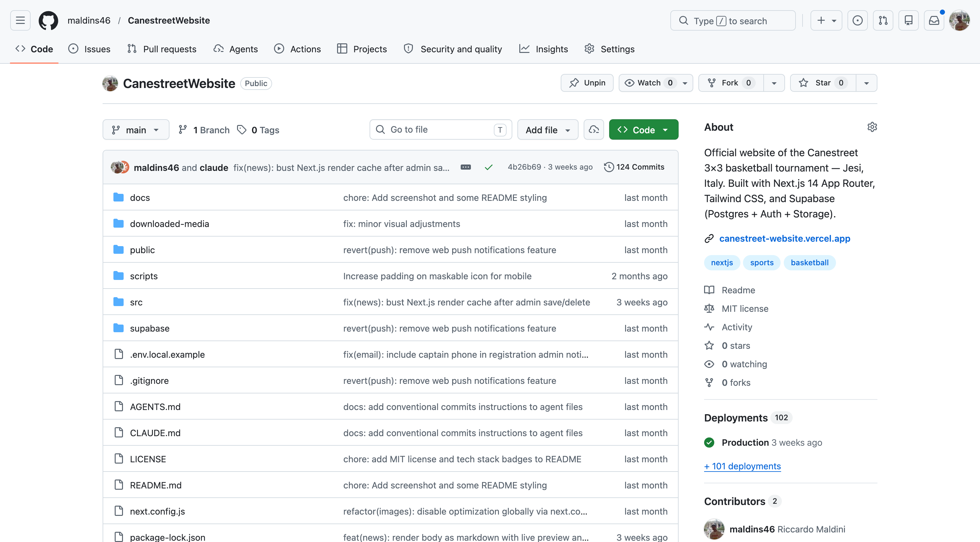Open maldins46 owner link in breadcrumb
The width and height of the screenshot is (980, 542).
(x=89, y=20)
